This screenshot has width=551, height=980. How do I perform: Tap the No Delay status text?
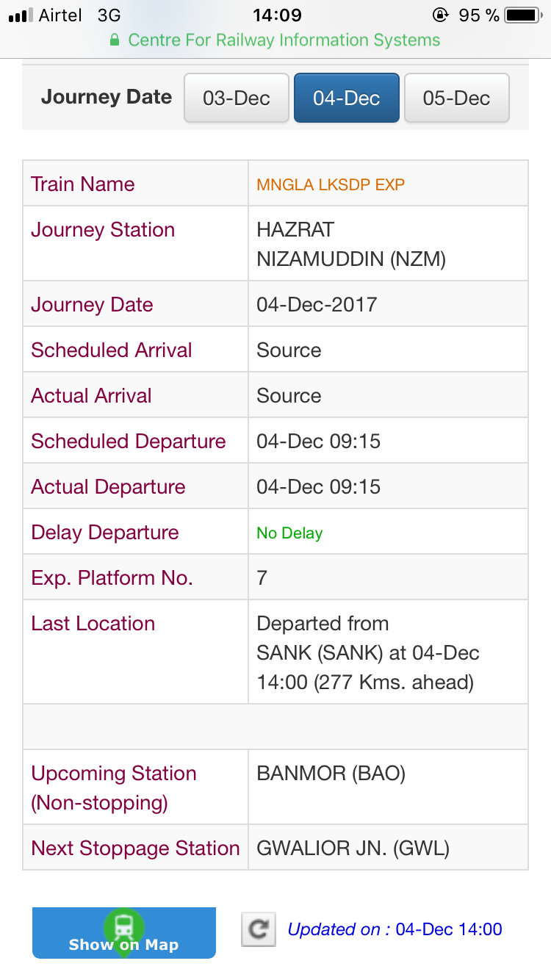pyautogui.click(x=289, y=533)
